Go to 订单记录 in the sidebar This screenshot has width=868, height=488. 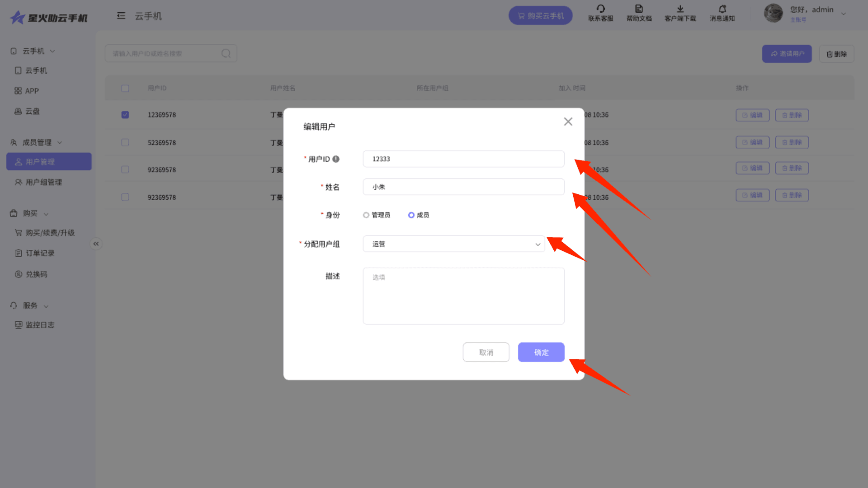pyautogui.click(x=40, y=253)
